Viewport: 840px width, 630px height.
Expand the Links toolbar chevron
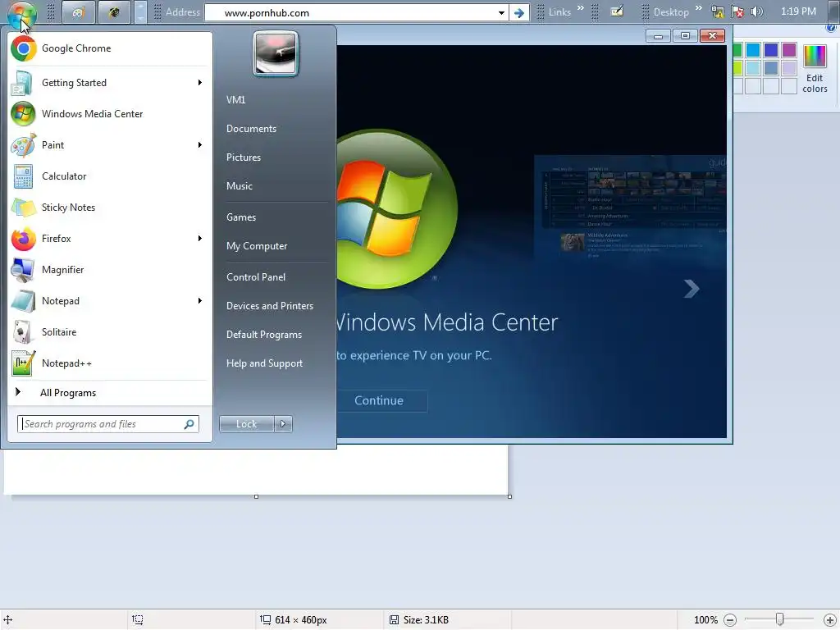pos(581,8)
